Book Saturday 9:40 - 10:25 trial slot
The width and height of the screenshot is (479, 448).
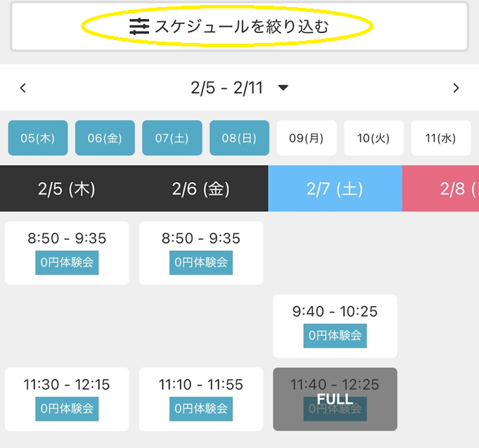335,326
